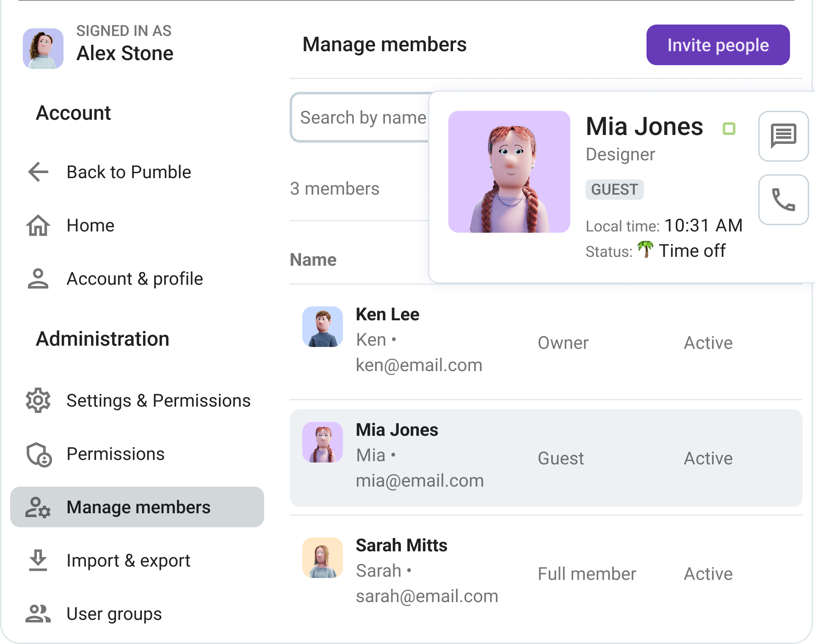Image resolution: width=815 pixels, height=644 pixels.
Task: Start a chat with Mia Jones
Action: tap(783, 136)
